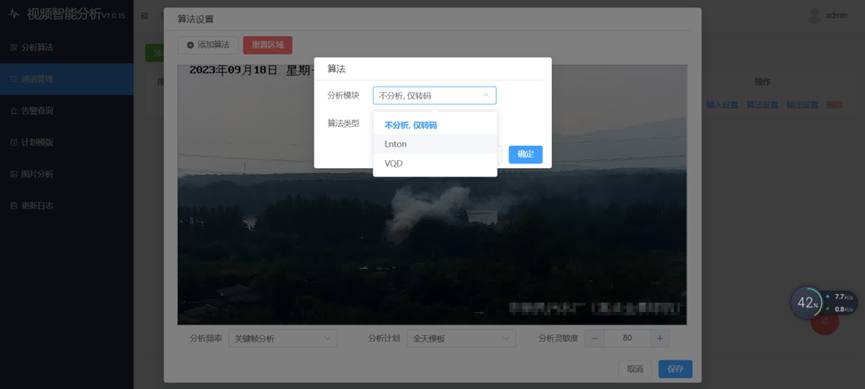Open the 分析模块 dropdown
Image resolution: width=865 pixels, height=389 pixels.
tap(435, 95)
